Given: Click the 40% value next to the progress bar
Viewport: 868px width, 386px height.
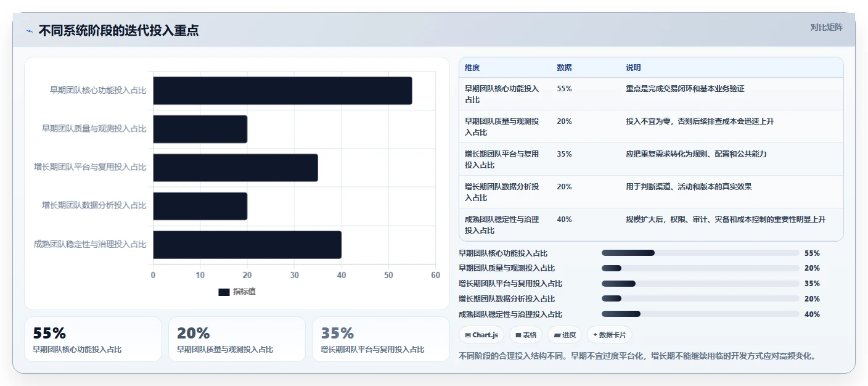Looking at the screenshot, I should 812,314.
